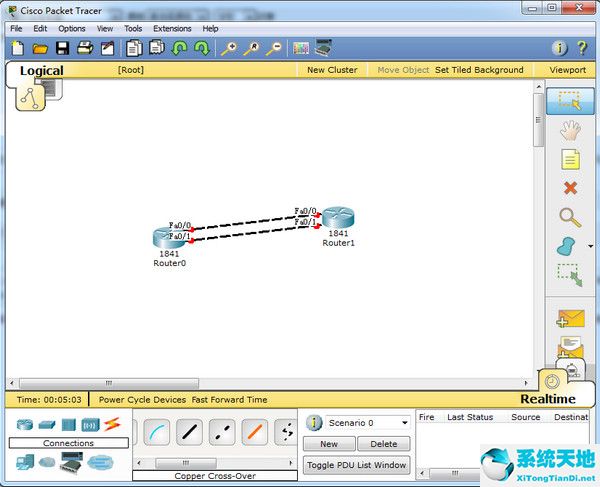Image resolution: width=600 pixels, height=487 pixels.
Task: Open the File menu
Action: pyautogui.click(x=16, y=29)
